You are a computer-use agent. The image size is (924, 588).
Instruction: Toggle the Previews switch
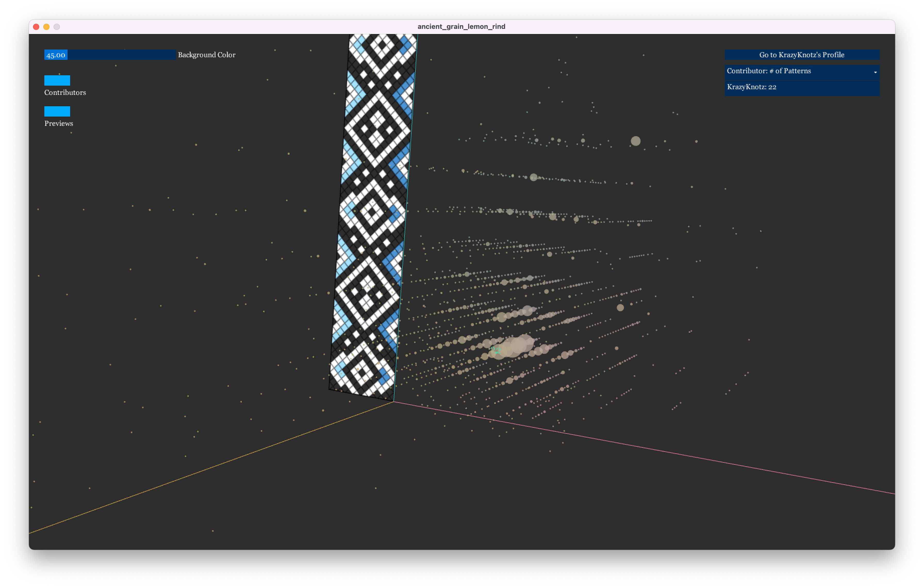(x=57, y=111)
